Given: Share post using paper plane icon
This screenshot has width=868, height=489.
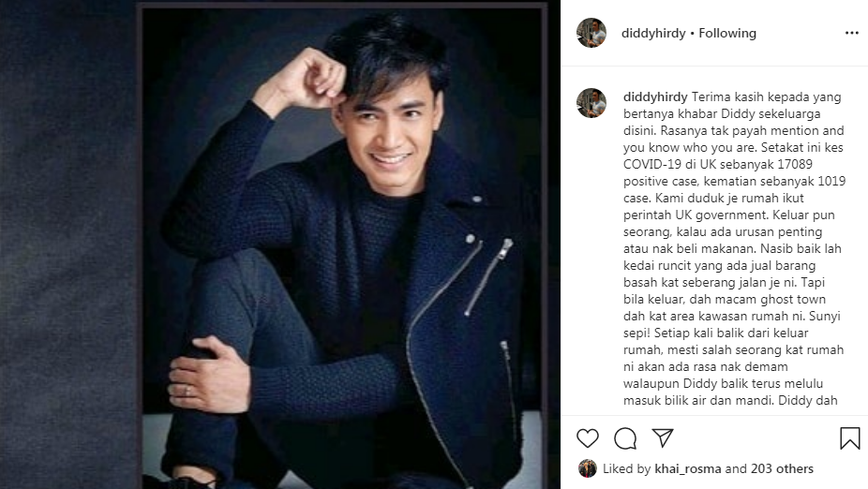Looking at the screenshot, I should (x=663, y=437).
